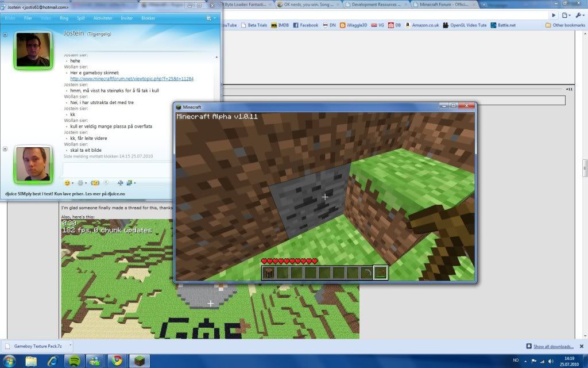Open the Chrome page menu icon
The height and width of the screenshot is (368, 588).
pos(566,15)
